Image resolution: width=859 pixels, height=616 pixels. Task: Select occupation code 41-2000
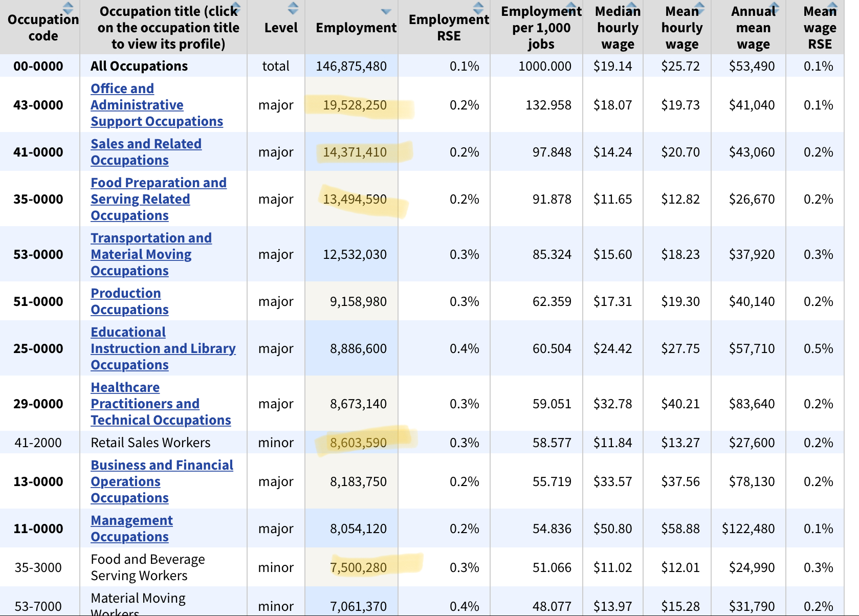(38, 443)
